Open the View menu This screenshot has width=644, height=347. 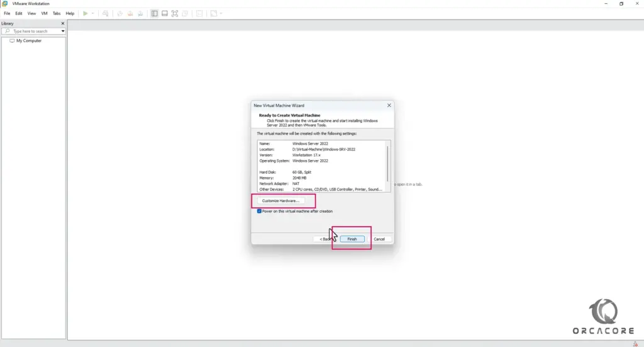point(31,14)
